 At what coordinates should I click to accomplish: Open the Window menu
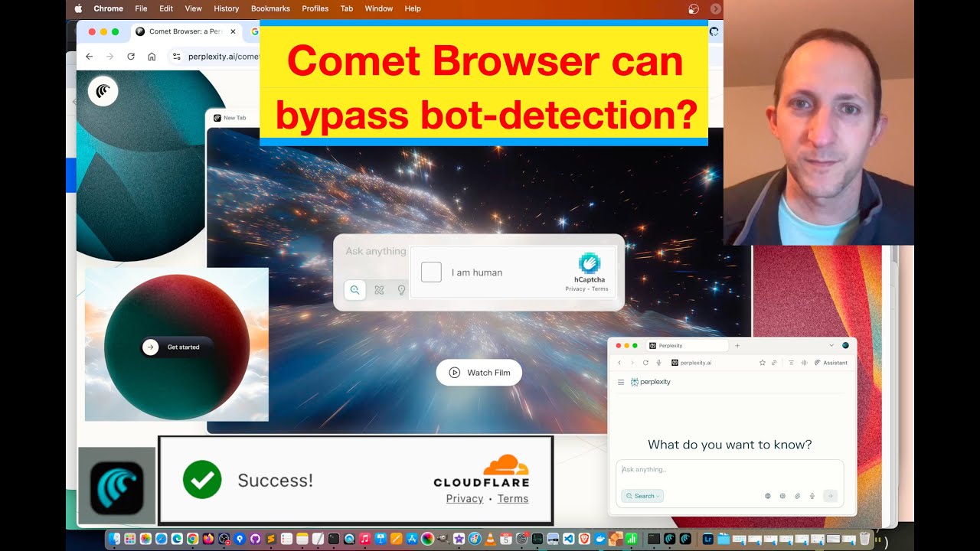click(379, 8)
